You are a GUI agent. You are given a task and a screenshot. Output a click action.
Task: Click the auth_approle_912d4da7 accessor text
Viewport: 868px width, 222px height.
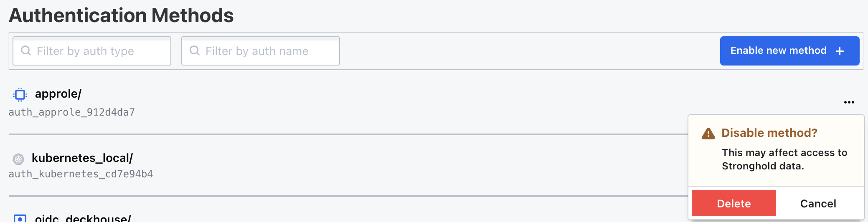point(72,112)
